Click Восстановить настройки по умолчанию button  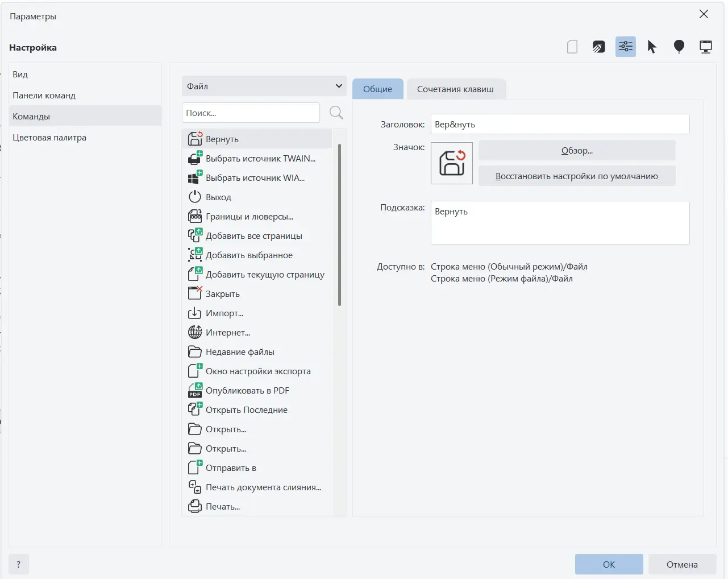click(x=577, y=176)
